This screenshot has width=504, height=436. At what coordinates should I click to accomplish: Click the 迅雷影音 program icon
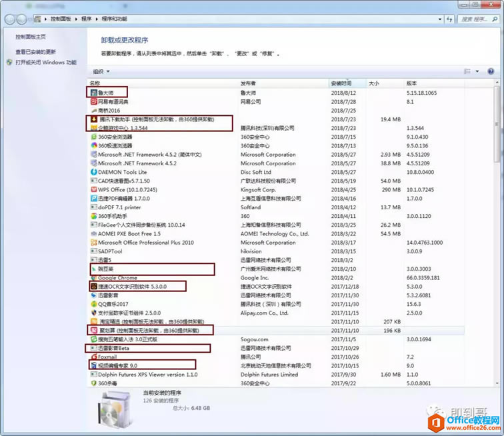pyautogui.click(x=93, y=295)
